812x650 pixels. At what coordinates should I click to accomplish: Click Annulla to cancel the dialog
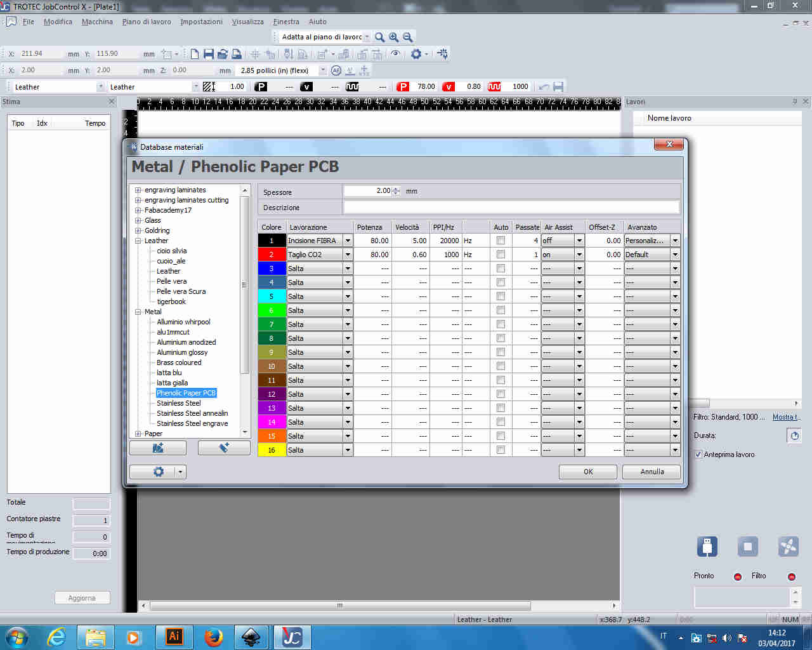652,472
